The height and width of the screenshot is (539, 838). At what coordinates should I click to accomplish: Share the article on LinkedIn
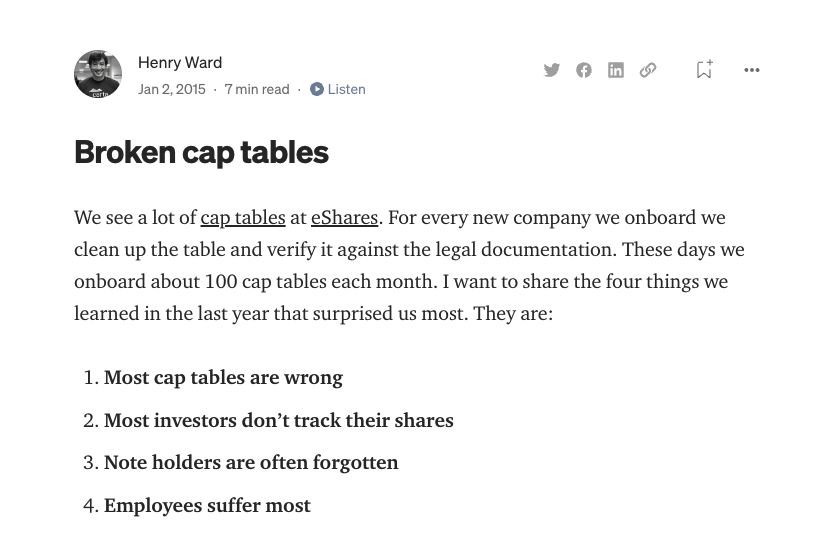coord(616,70)
